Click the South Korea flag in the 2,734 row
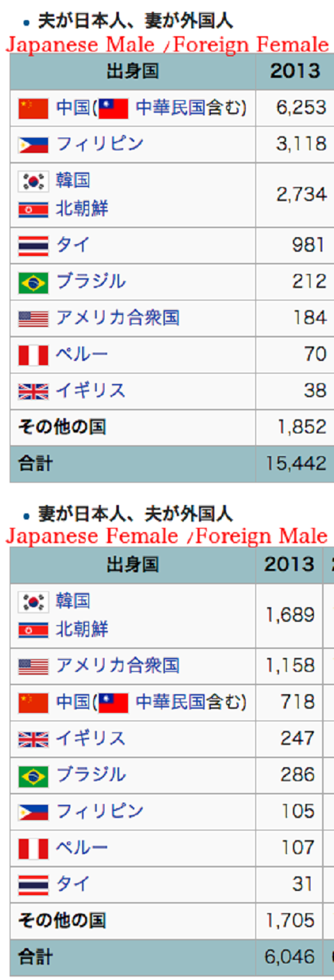 tap(33, 182)
